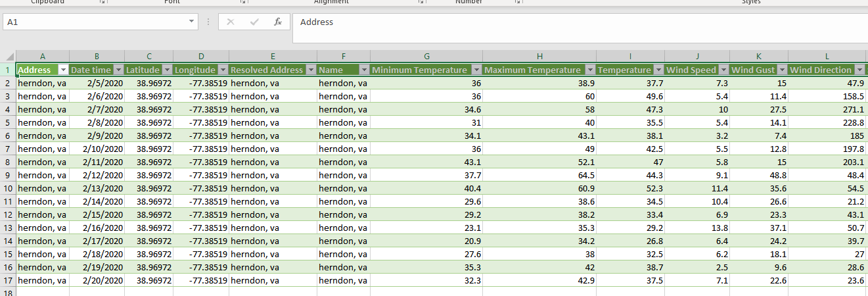Click the Cancel (X) formula bar icon
The height and width of the screenshot is (296, 868).
pos(231,22)
